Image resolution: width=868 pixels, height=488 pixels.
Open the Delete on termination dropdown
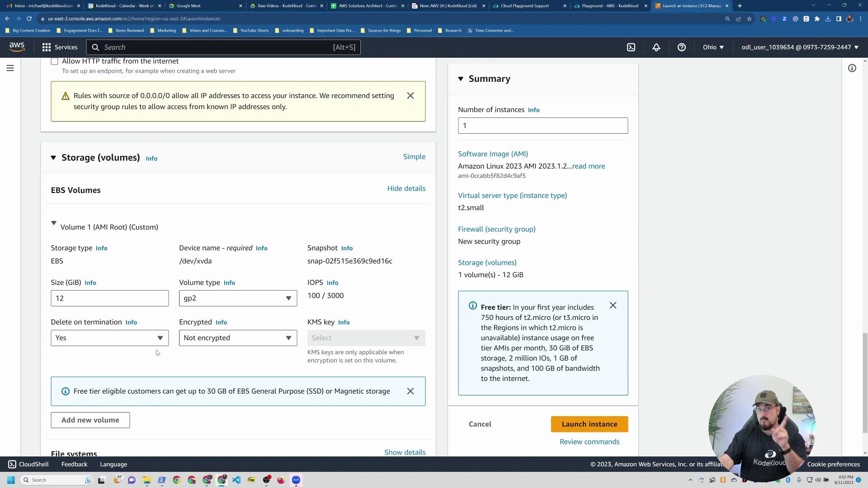click(x=109, y=338)
